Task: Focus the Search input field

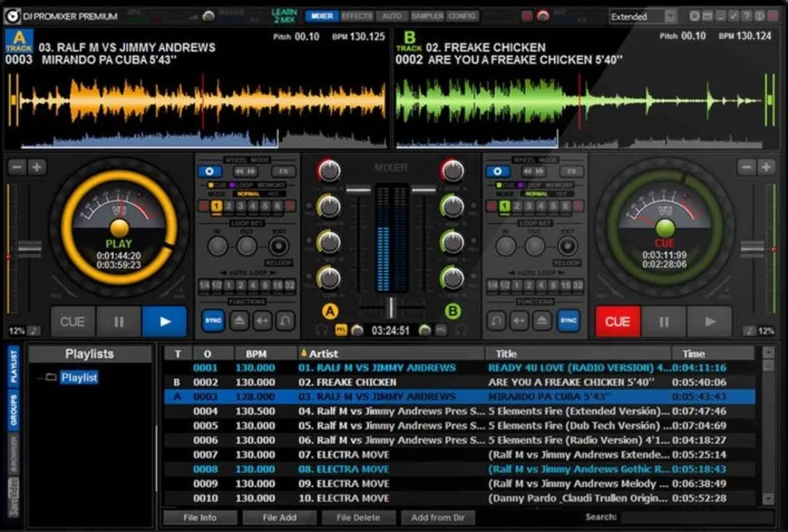Action: point(698,518)
